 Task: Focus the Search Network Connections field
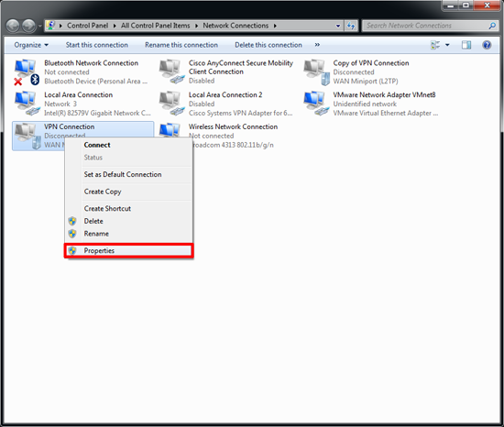[426, 26]
